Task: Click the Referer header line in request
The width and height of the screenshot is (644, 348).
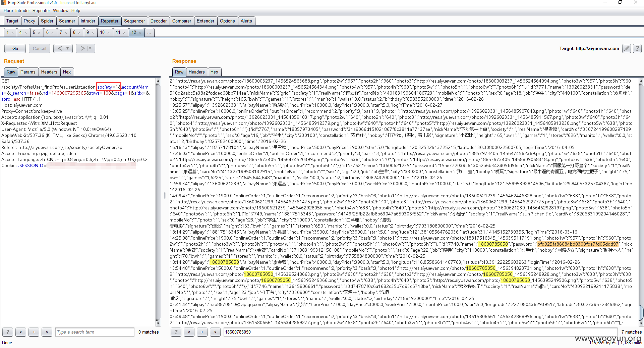Action: [62, 148]
